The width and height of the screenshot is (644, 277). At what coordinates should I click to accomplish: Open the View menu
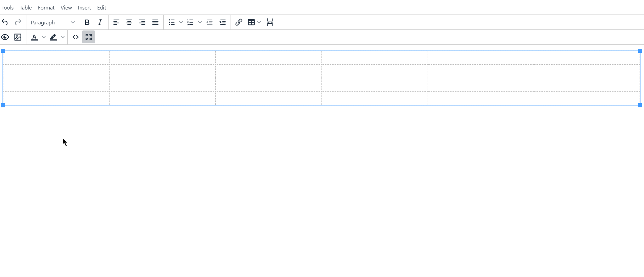click(66, 7)
